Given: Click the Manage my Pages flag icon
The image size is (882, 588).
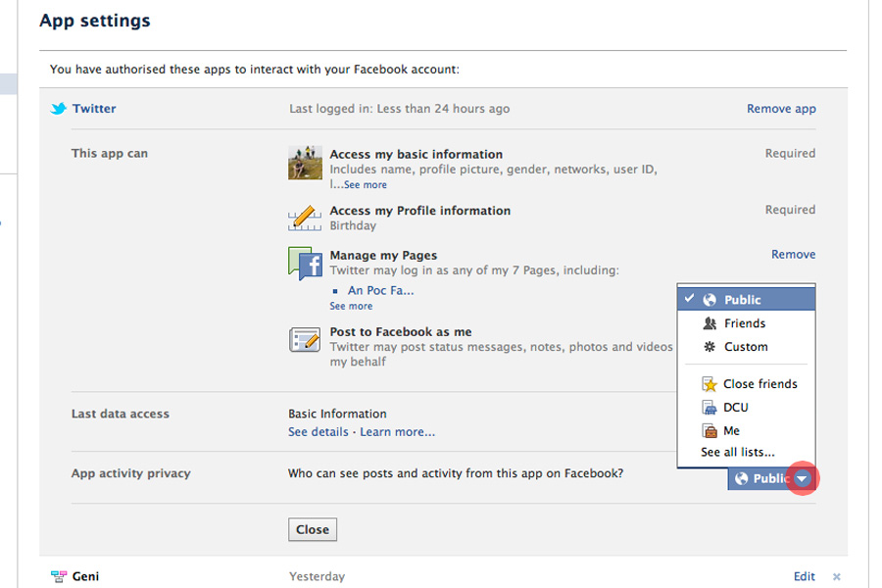Looking at the screenshot, I should tap(305, 264).
